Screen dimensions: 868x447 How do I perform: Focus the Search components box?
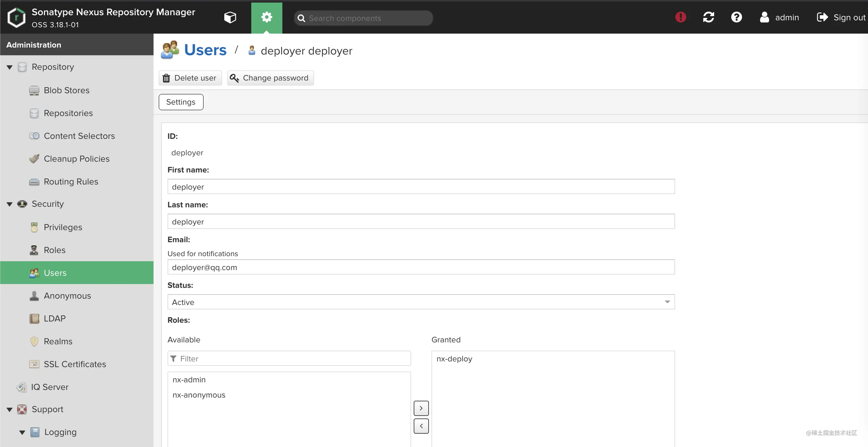(x=363, y=18)
